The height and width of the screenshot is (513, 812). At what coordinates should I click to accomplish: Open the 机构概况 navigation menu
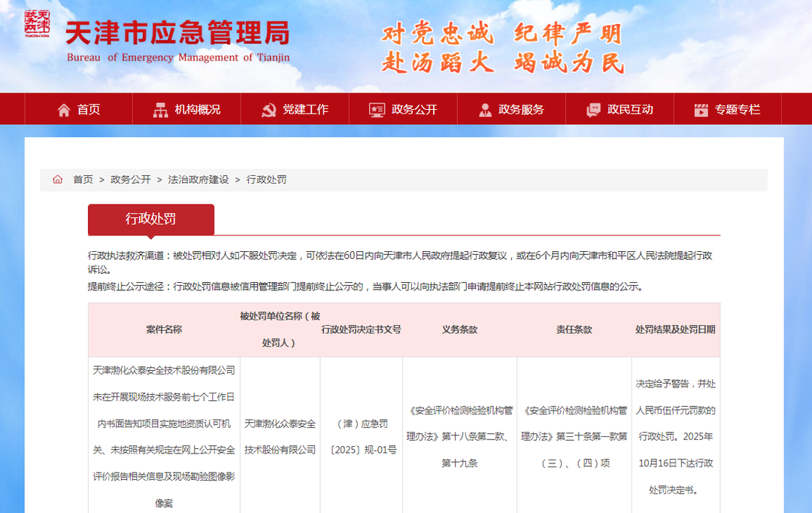pyautogui.click(x=197, y=110)
